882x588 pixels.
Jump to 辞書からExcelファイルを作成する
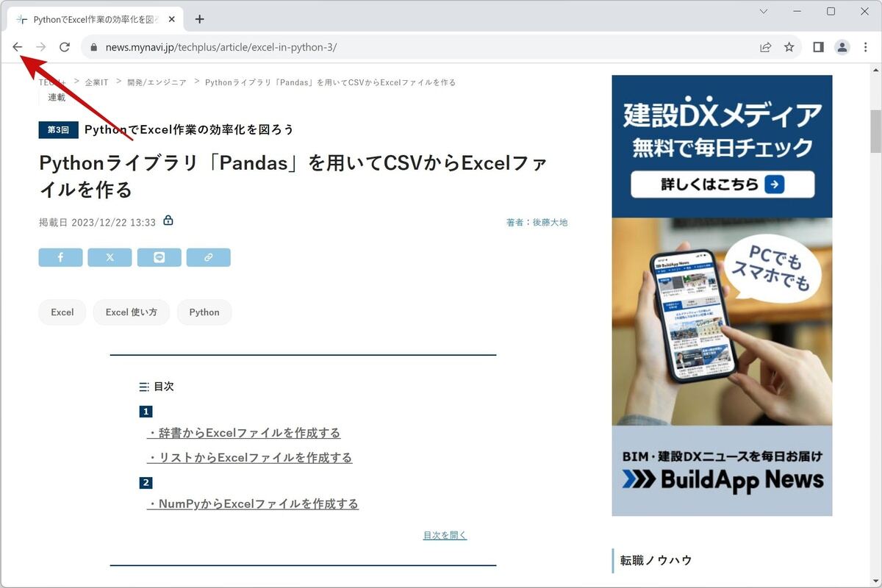(244, 433)
